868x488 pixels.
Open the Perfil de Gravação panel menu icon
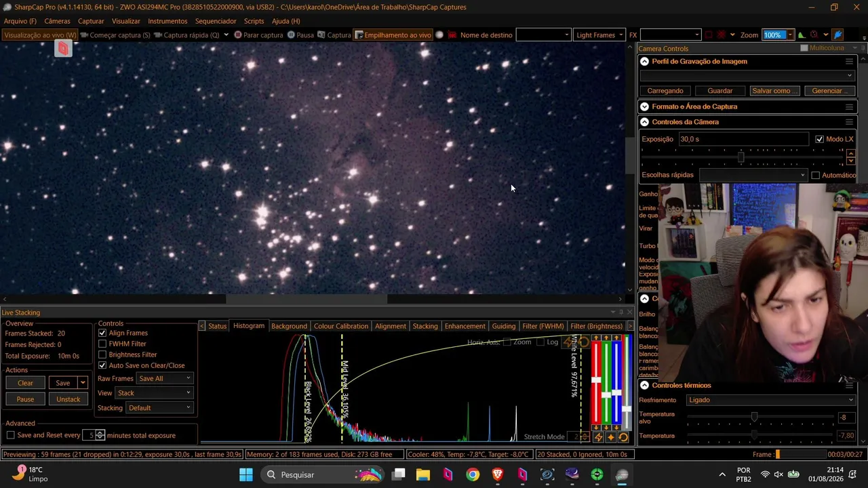(x=849, y=62)
